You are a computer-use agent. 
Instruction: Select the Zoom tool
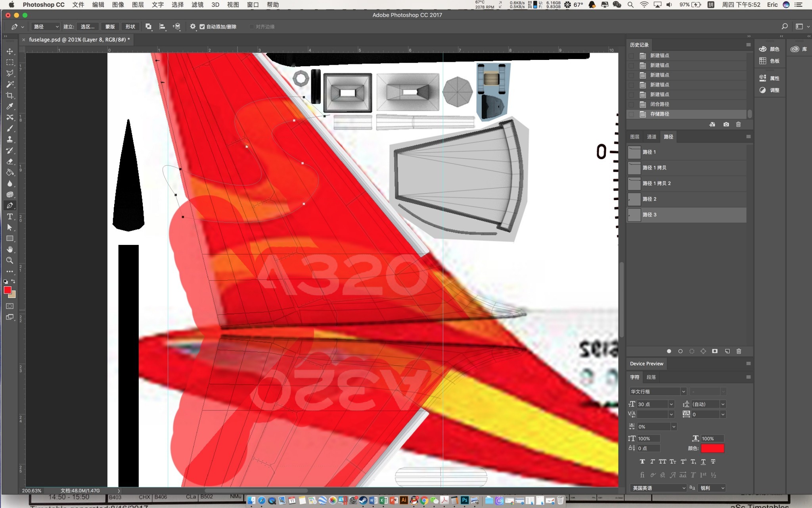click(10, 260)
